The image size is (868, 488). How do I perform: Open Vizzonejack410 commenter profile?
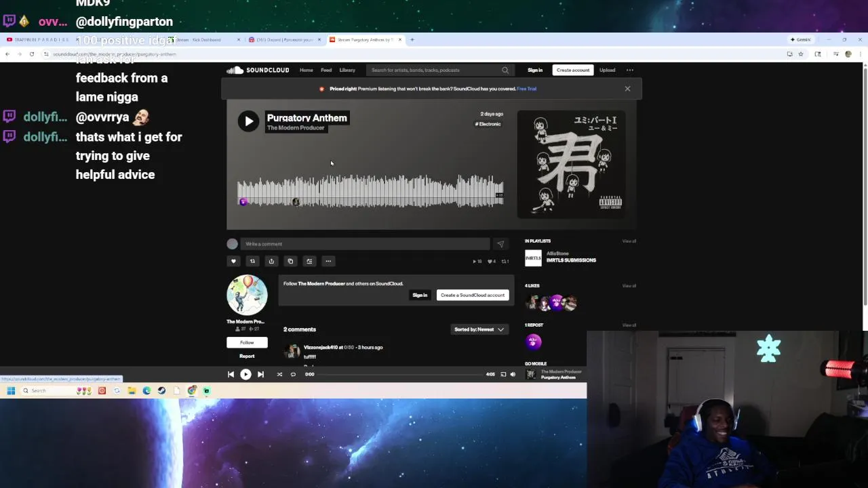tap(320, 347)
